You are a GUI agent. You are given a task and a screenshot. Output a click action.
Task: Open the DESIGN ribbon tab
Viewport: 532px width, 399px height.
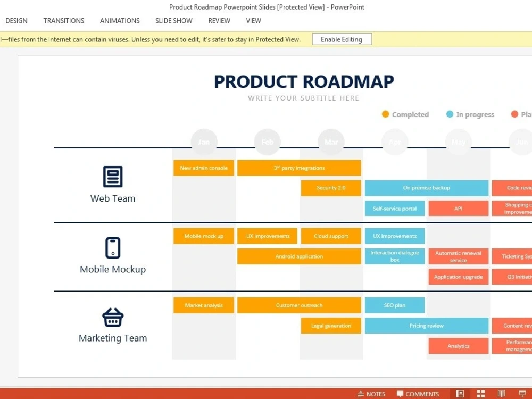pos(16,21)
